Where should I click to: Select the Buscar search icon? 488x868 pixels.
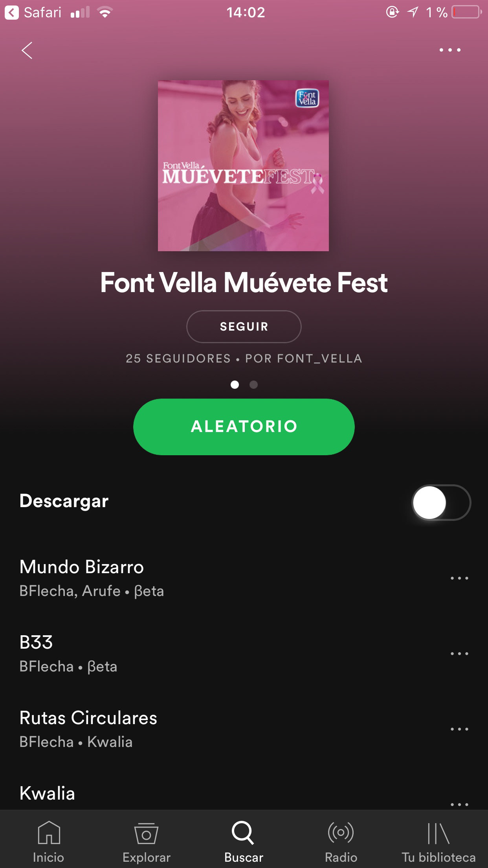pyautogui.click(x=243, y=832)
